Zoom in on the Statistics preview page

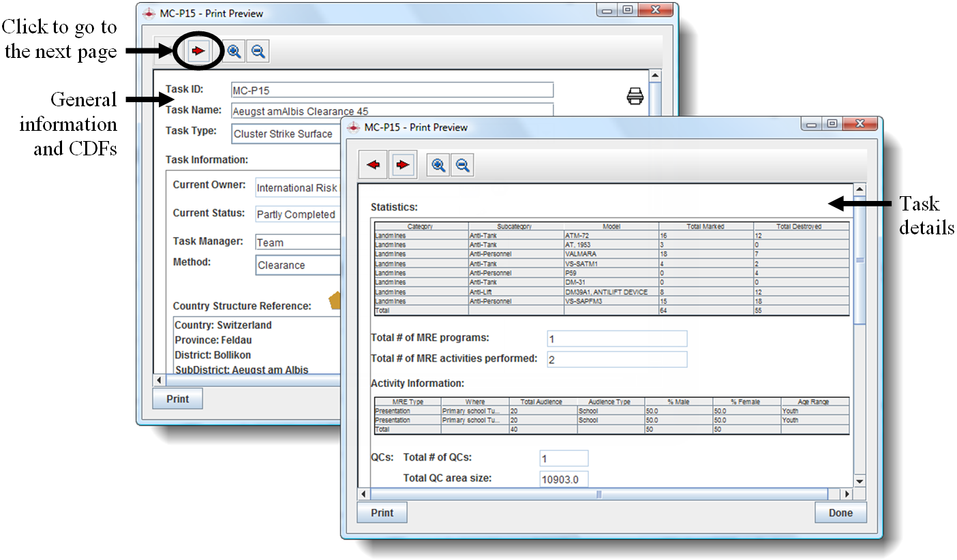click(x=438, y=165)
